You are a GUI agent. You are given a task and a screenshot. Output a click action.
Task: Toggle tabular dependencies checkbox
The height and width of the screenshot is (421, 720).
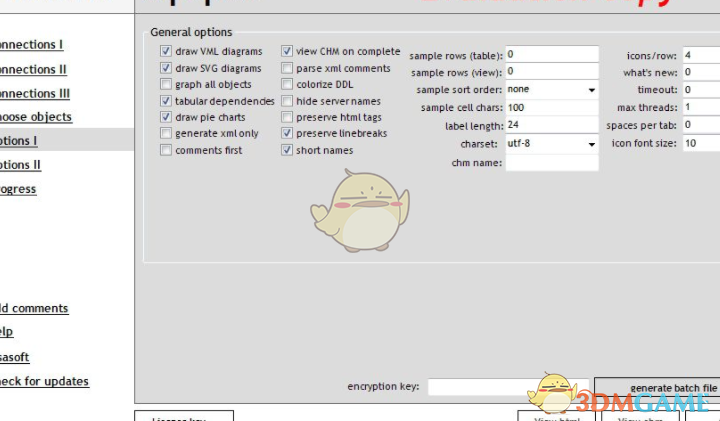(x=166, y=101)
